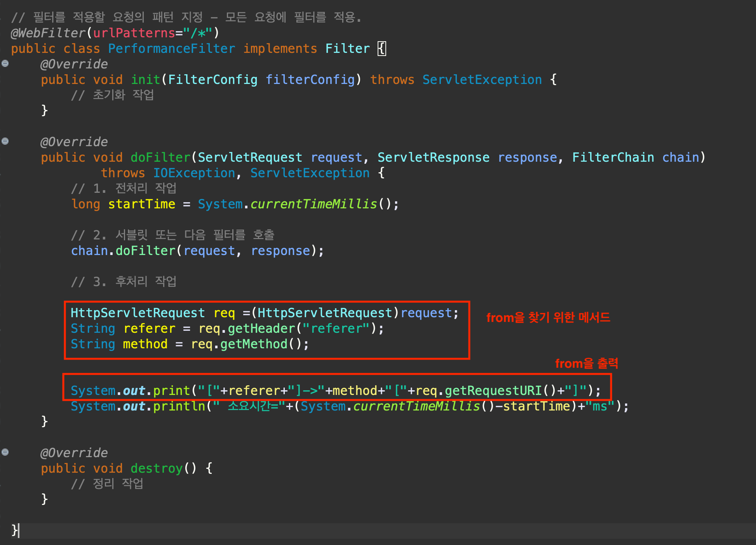This screenshot has width=756, height=545.
Task: Collapse the destroy method fold marker
Action: (5, 452)
